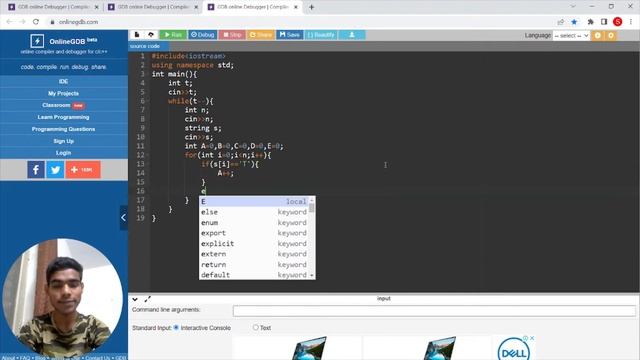
Task: Choose 'E' local suggestion in autocomplete
Action: click(x=254, y=202)
